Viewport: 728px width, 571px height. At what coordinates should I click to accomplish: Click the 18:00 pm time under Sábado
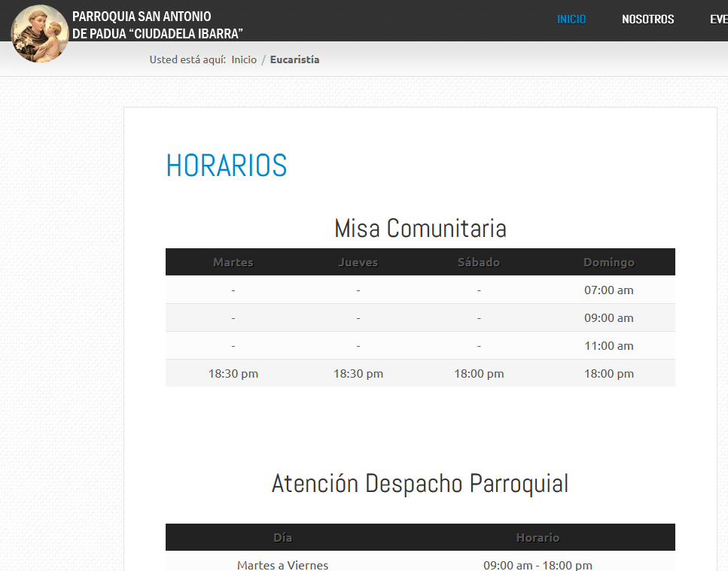tap(479, 373)
